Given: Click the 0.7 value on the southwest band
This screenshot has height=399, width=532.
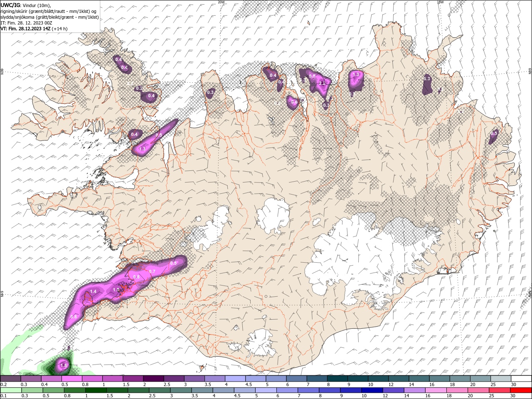Looking at the screenshot, I should 152,271.
